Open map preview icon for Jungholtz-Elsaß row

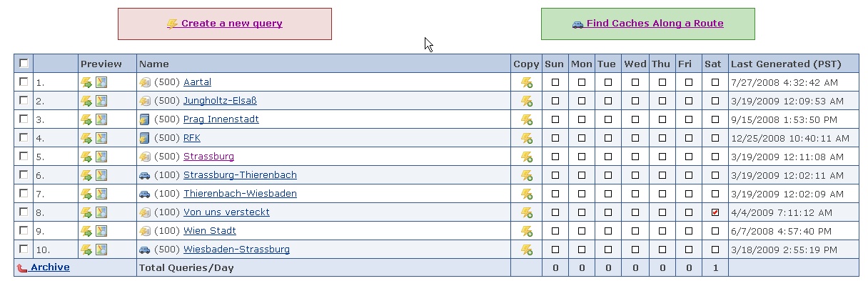101,101
